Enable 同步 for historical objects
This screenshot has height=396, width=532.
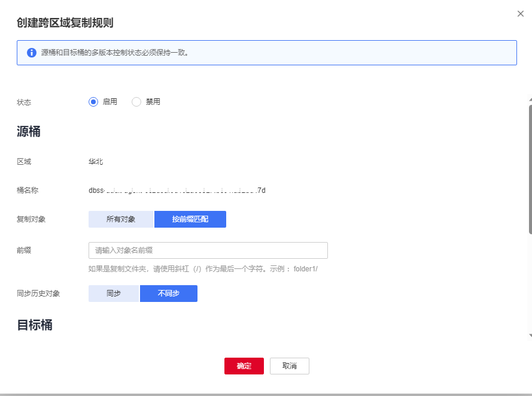(114, 294)
